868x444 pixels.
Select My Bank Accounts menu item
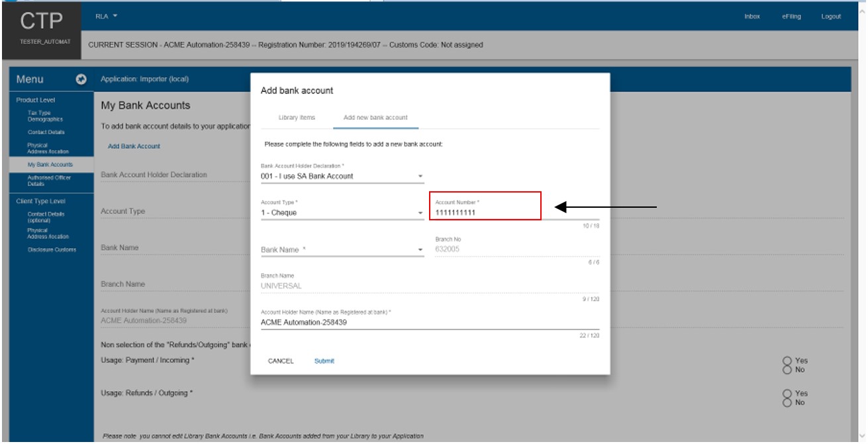pyautogui.click(x=50, y=164)
